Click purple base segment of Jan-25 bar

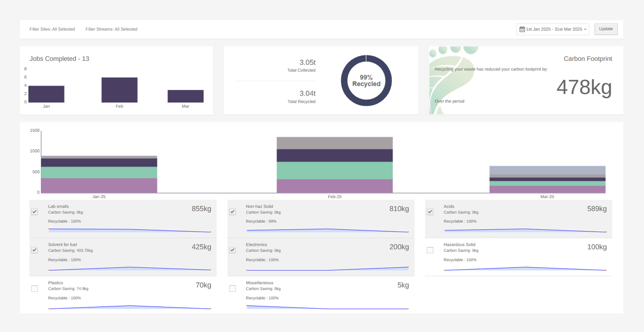click(x=99, y=186)
